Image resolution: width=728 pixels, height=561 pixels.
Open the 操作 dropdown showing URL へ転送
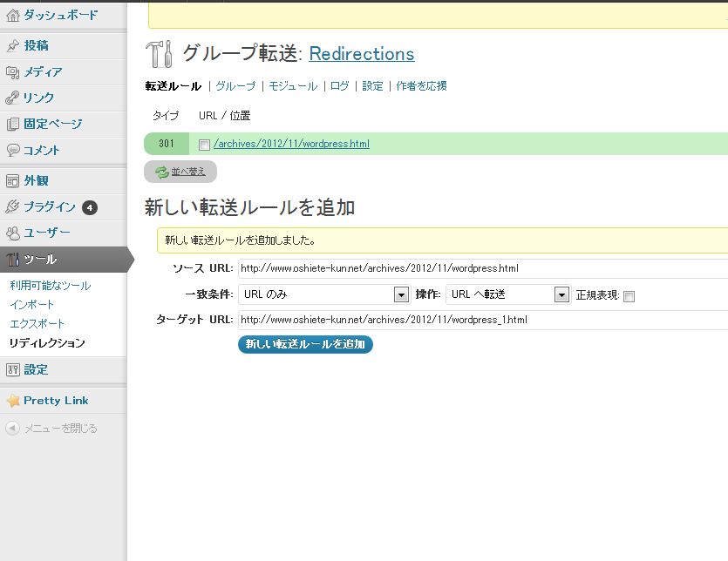508,294
